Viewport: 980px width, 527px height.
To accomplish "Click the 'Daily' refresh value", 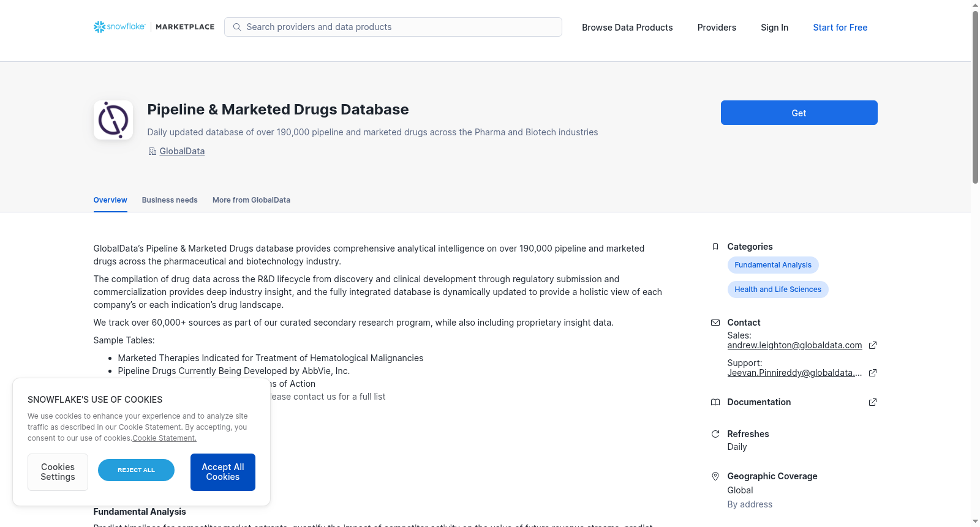I will (737, 447).
